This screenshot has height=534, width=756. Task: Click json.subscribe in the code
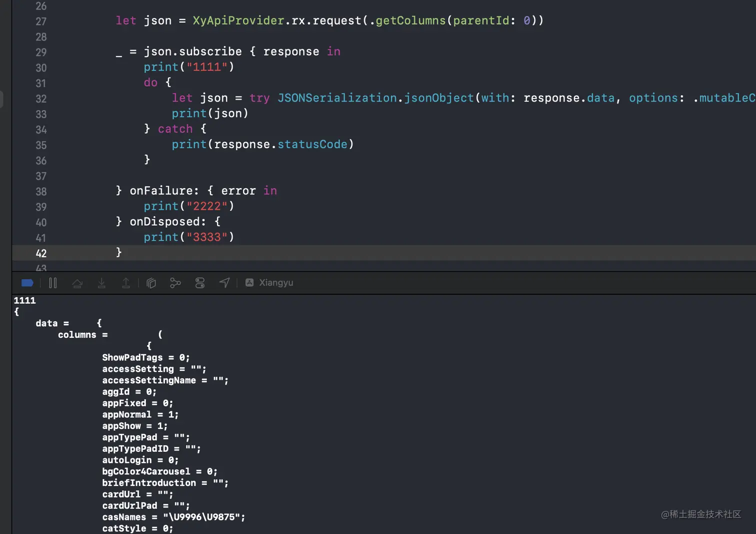point(193,52)
